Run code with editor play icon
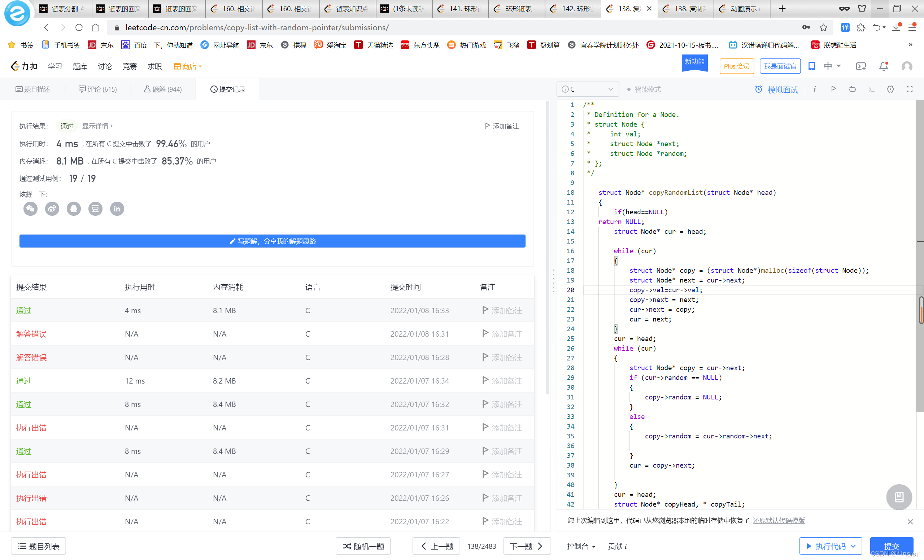 pos(833,89)
